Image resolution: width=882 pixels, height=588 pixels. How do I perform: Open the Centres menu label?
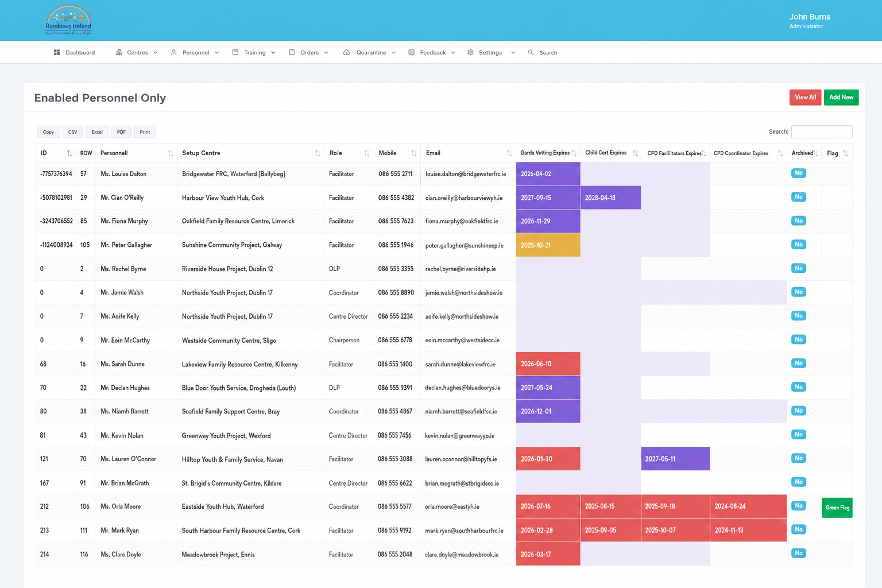tap(137, 52)
